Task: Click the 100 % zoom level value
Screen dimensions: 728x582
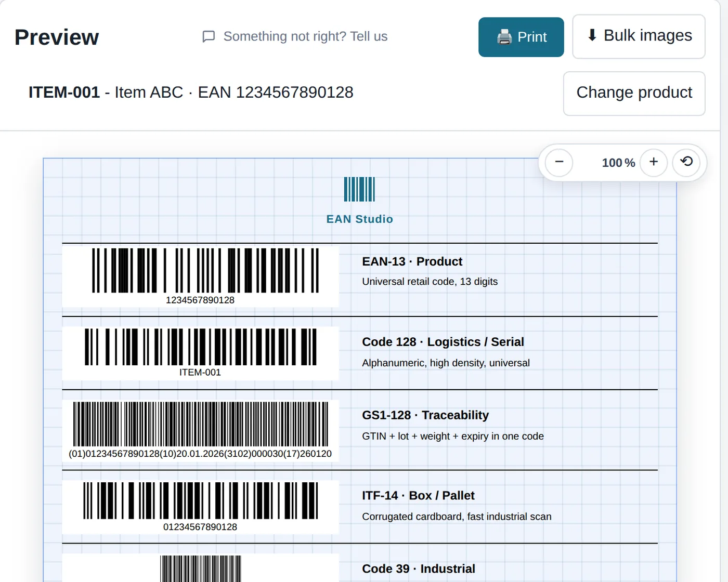Action: click(x=618, y=163)
